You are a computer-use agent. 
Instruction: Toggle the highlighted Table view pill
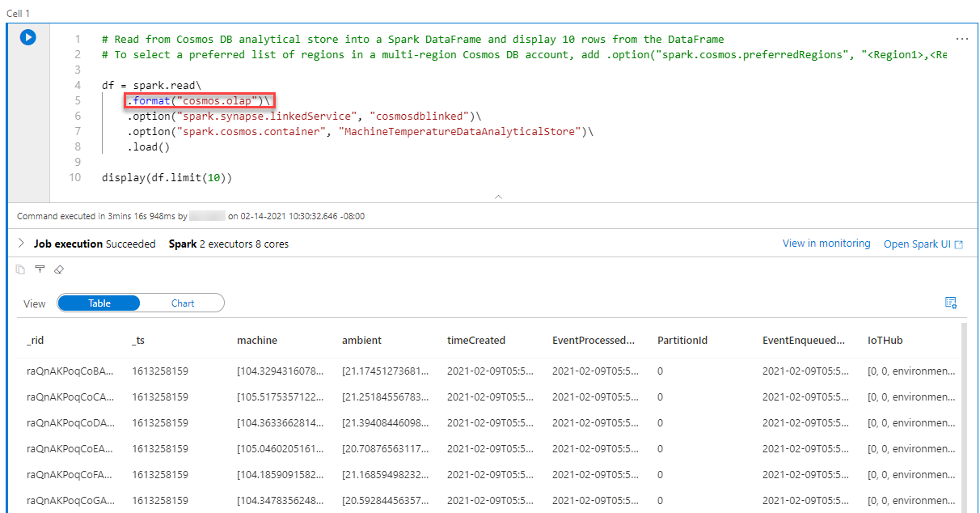coord(98,303)
